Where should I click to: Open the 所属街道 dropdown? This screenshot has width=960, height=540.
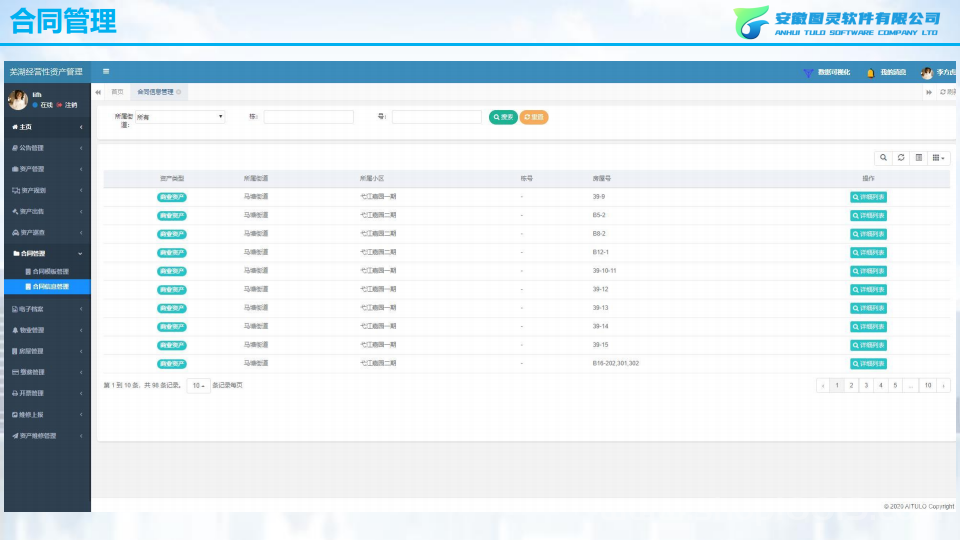pos(179,117)
